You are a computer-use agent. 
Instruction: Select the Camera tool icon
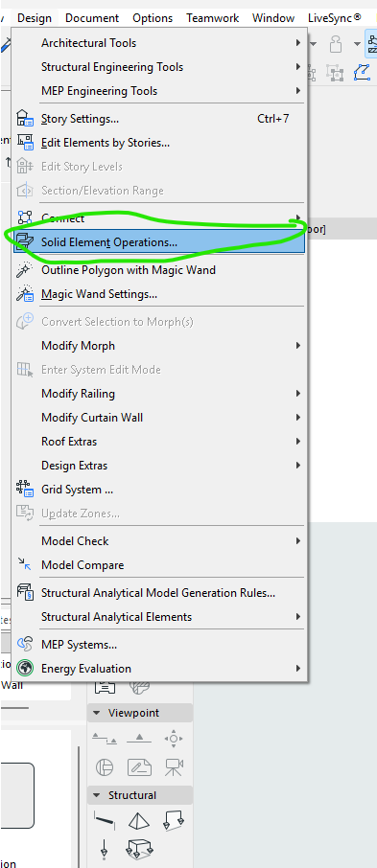click(174, 767)
